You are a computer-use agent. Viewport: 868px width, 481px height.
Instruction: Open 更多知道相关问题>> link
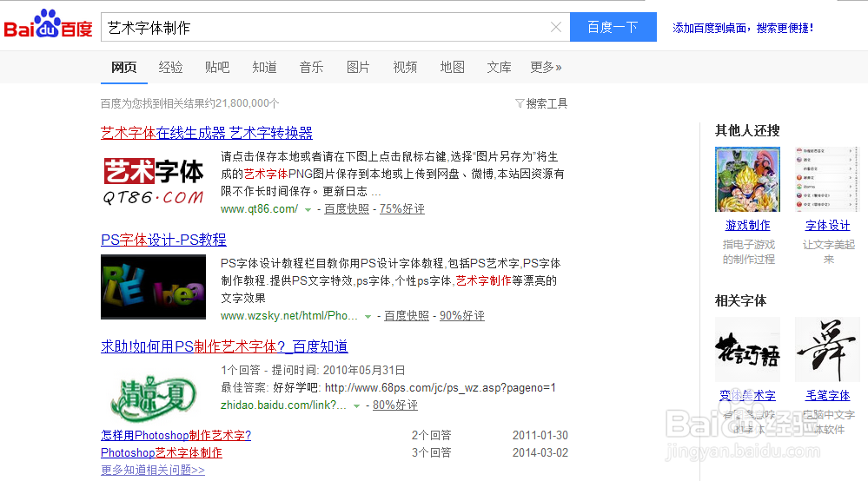pos(153,470)
